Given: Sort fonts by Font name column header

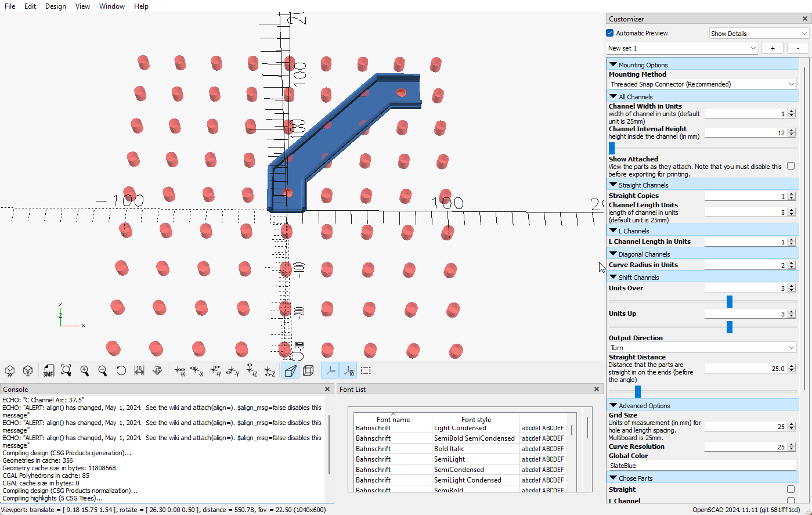Looking at the screenshot, I should tap(393, 419).
